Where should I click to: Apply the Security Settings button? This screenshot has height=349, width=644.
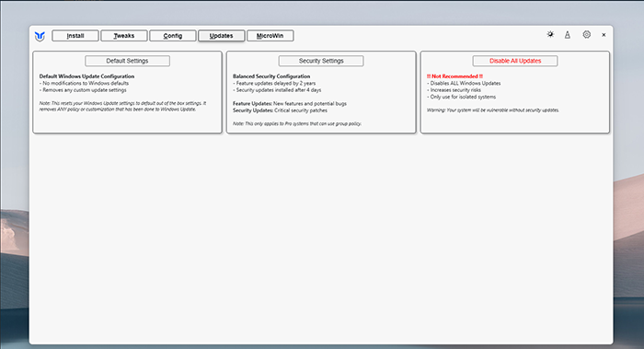coord(321,61)
